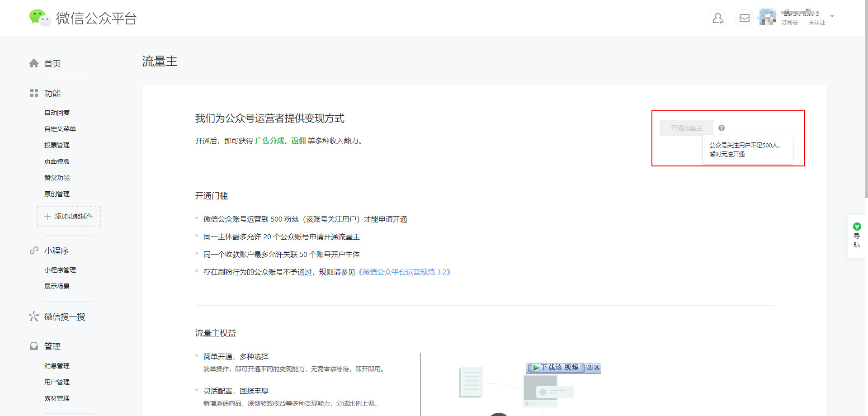Close the video download bar
This screenshot has height=416, width=868.
pyautogui.click(x=597, y=368)
